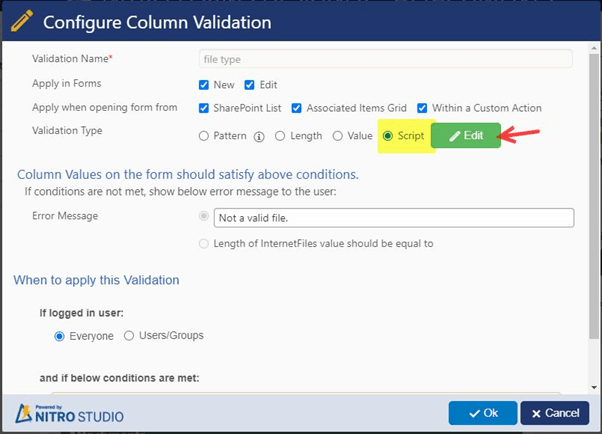Cancel the column validation dialog
602x434 pixels.
[x=555, y=412]
